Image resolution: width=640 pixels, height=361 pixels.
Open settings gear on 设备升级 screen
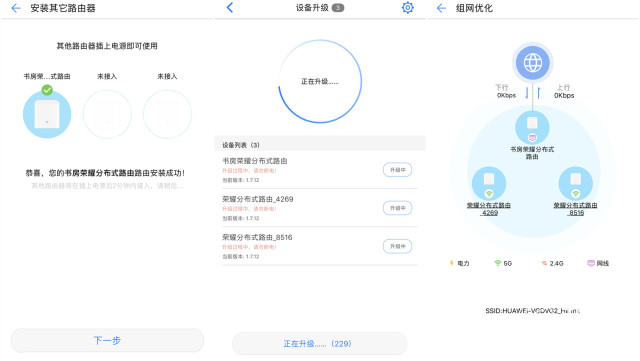tap(407, 7)
